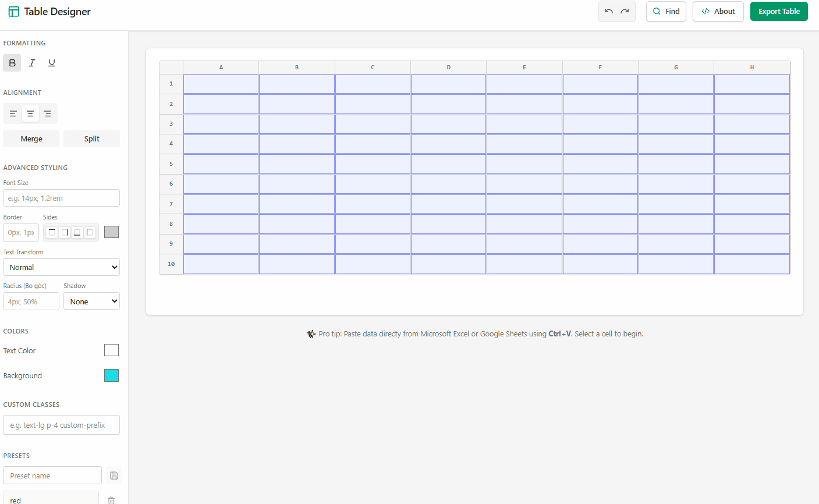Select column header H
819x504 pixels.
752,68
